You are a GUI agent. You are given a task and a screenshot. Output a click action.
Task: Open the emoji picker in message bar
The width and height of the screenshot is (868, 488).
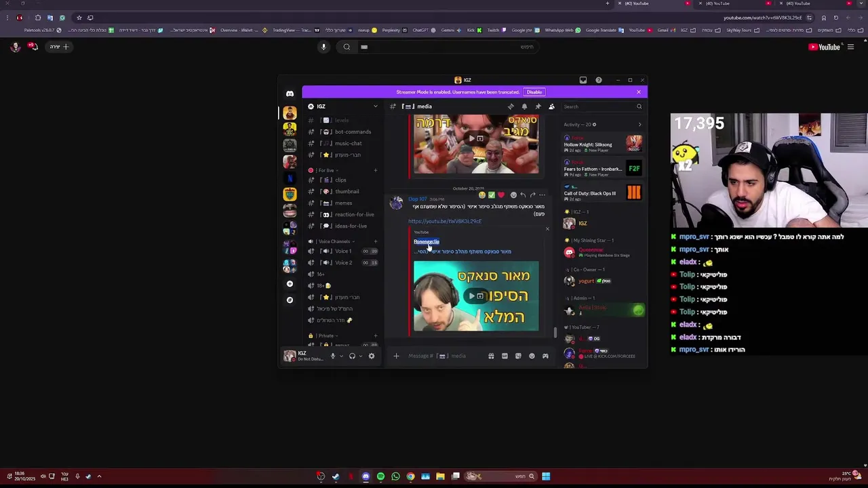point(532,356)
